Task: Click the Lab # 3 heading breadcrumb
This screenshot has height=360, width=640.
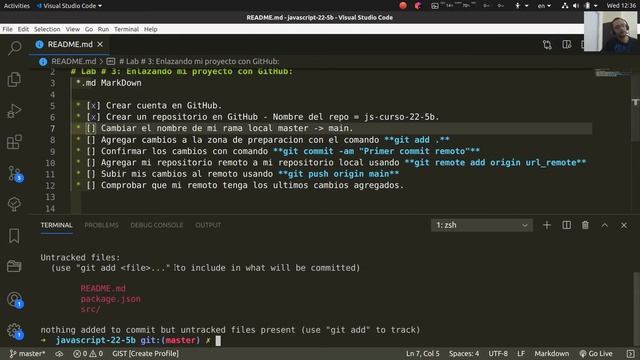Action: (199, 61)
